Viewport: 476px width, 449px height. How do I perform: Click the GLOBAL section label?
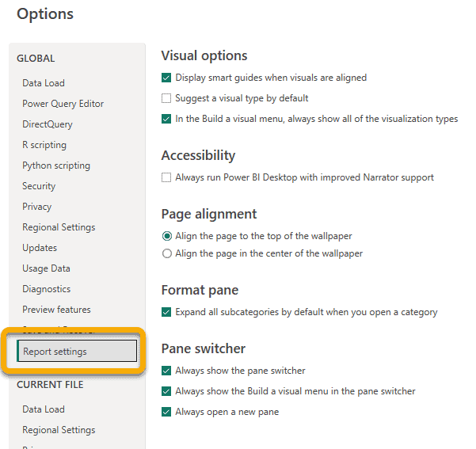click(36, 59)
